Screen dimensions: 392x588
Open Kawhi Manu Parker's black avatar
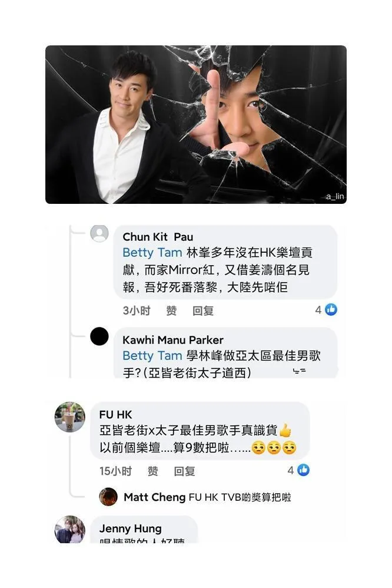pos(99,336)
